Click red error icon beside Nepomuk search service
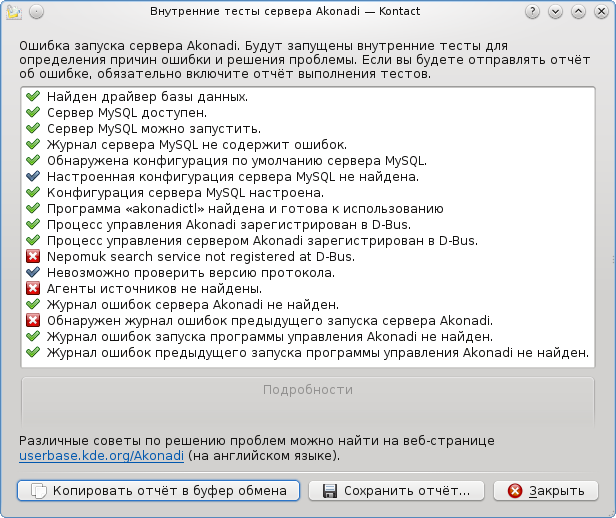 (33, 256)
